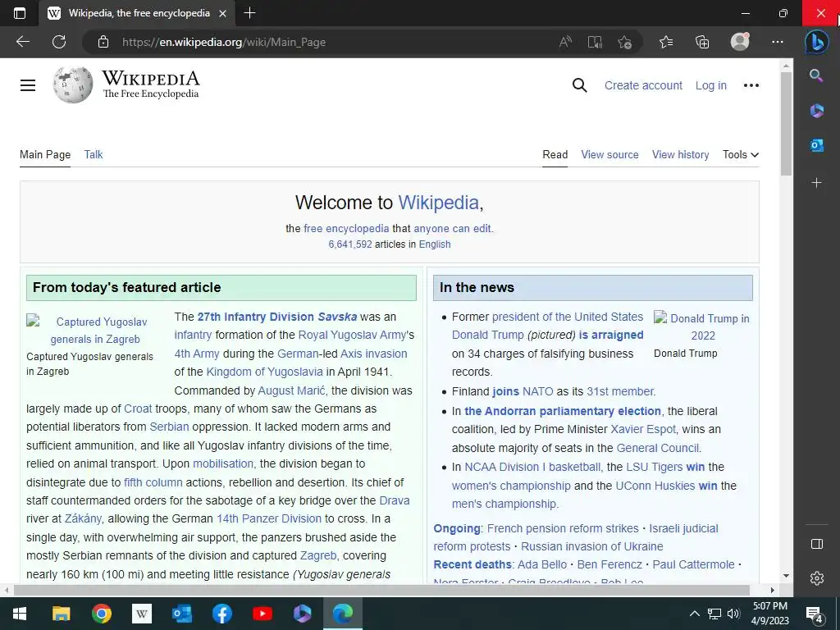Open Wikipedia search

pos(580,85)
